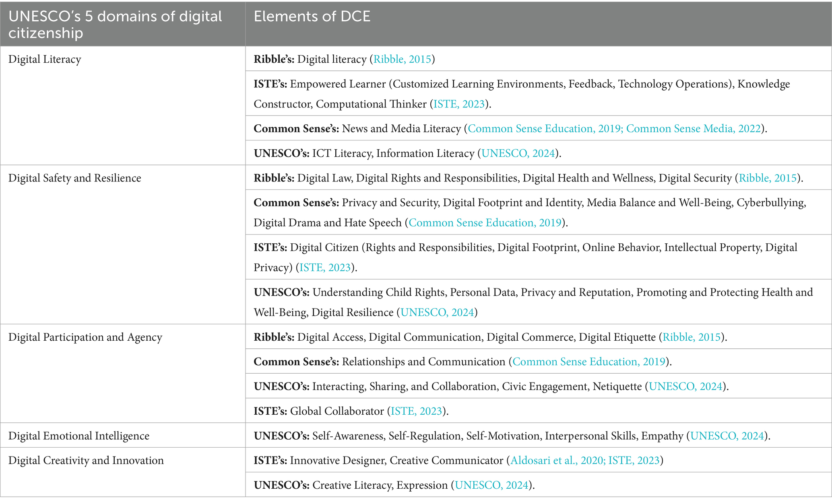The image size is (832, 504).
Task: Open ISTE, 2023 citation after Digital Privacy
Action: point(325,267)
